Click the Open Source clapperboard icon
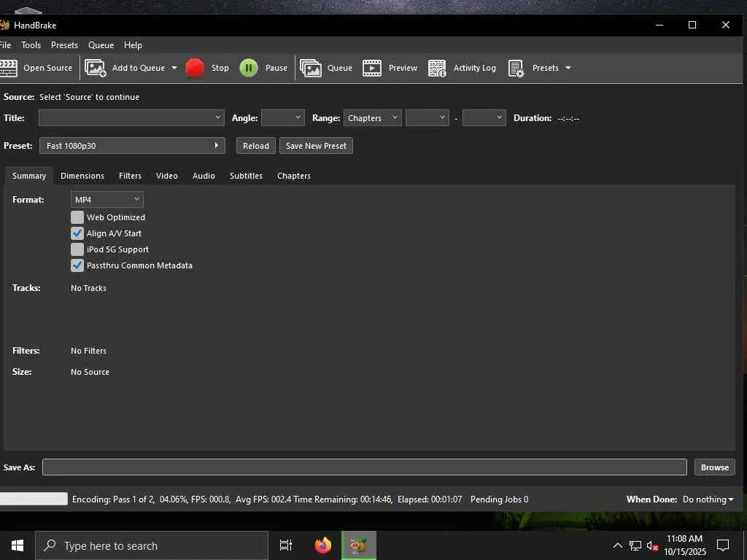Viewport: 747px width, 560px height. click(8, 68)
